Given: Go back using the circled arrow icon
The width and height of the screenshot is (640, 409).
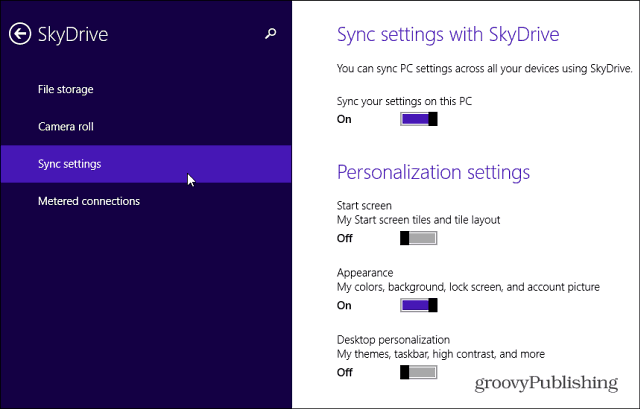Looking at the screenshot, I should coord(20,34).
